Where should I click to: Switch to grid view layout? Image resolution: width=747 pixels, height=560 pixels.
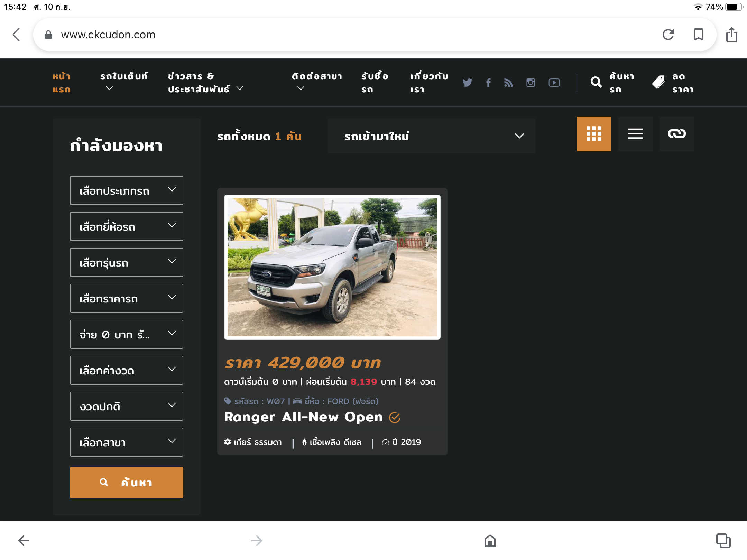point(594,134)
